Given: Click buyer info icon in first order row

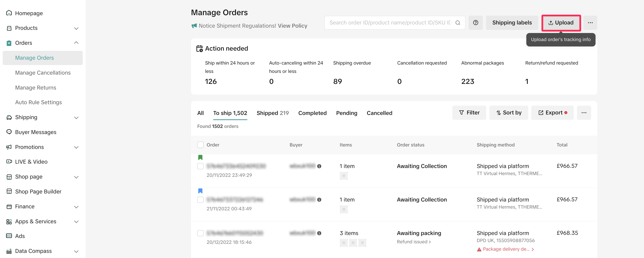Looking at the screenshot, I should [319, 166].
